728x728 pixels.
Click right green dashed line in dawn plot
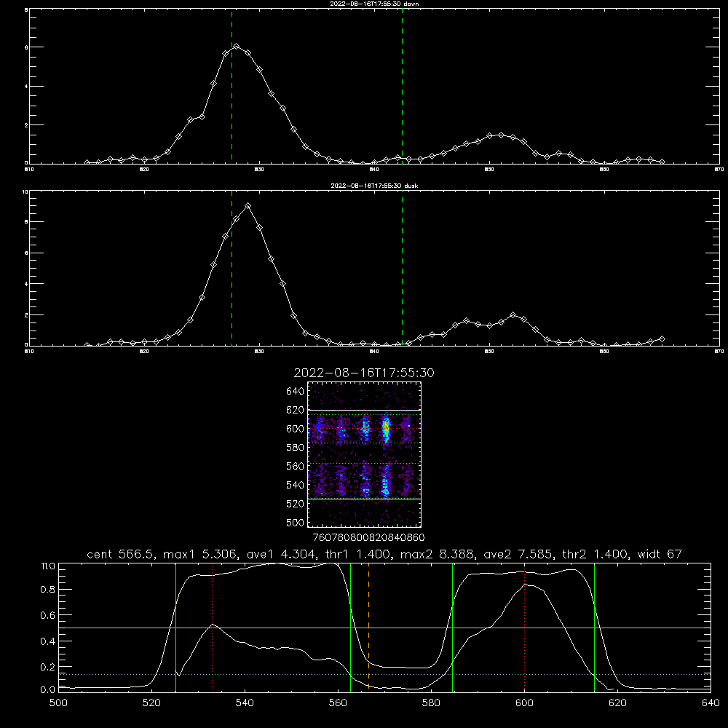(x=402, y=86)
